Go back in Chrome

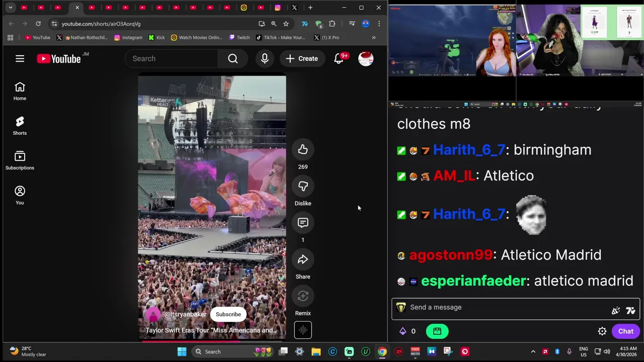pos(11,24)
